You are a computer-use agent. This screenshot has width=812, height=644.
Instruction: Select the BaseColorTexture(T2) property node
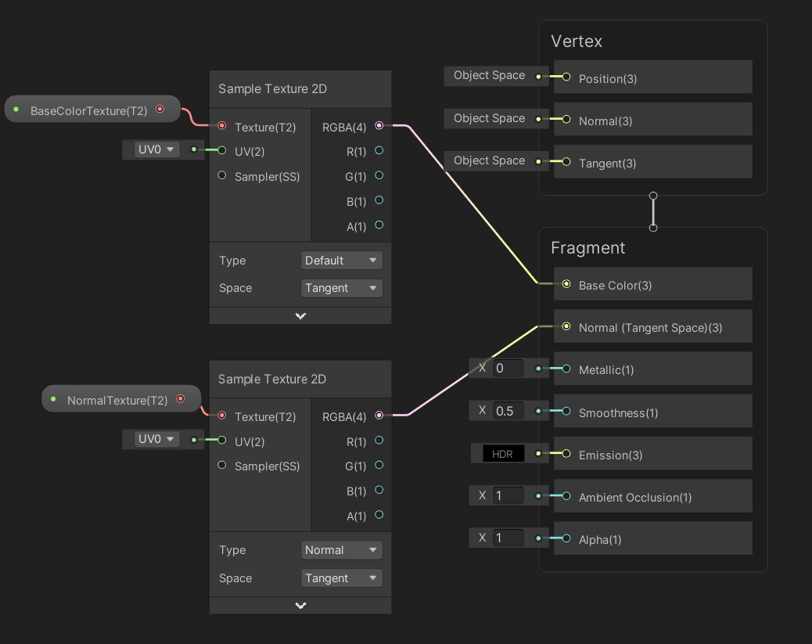coord(92,110)
